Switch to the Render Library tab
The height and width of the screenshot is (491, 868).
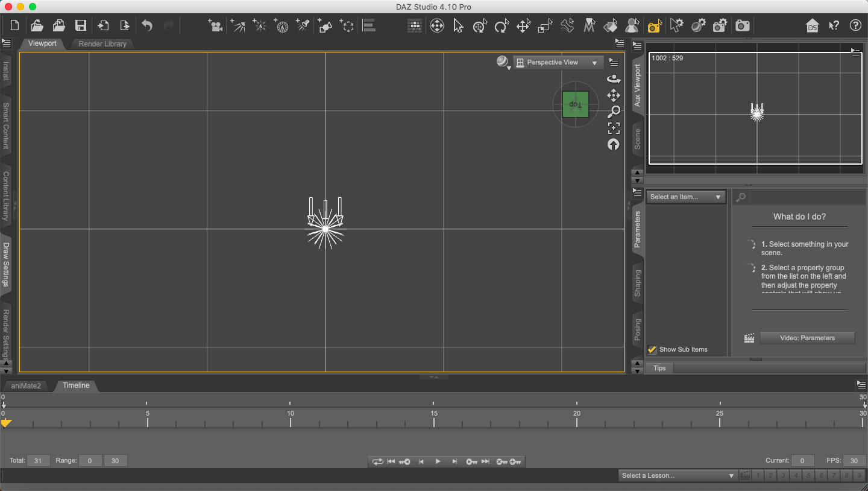tap(102, 44)
